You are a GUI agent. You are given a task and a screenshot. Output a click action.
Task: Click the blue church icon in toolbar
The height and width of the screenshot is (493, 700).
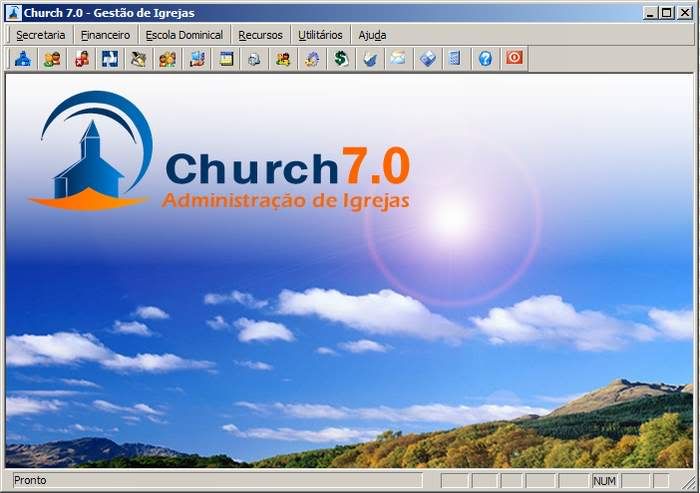23,59
